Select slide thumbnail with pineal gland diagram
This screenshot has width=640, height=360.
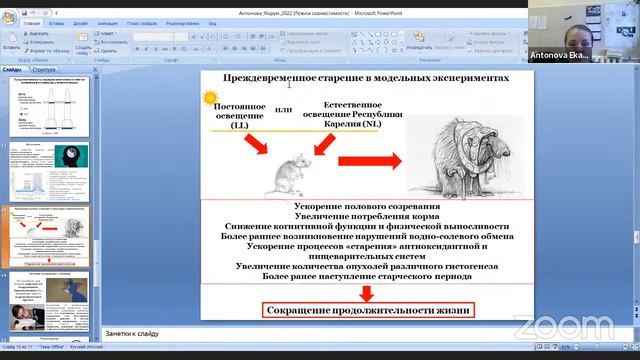(x=49, y=107)
